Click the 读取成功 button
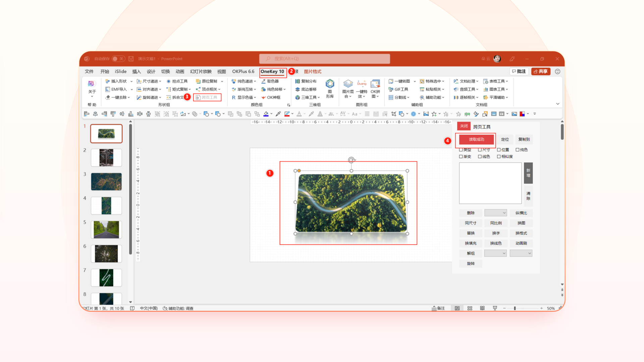Viewport: 644px width, 362px height. pos(476,139)
